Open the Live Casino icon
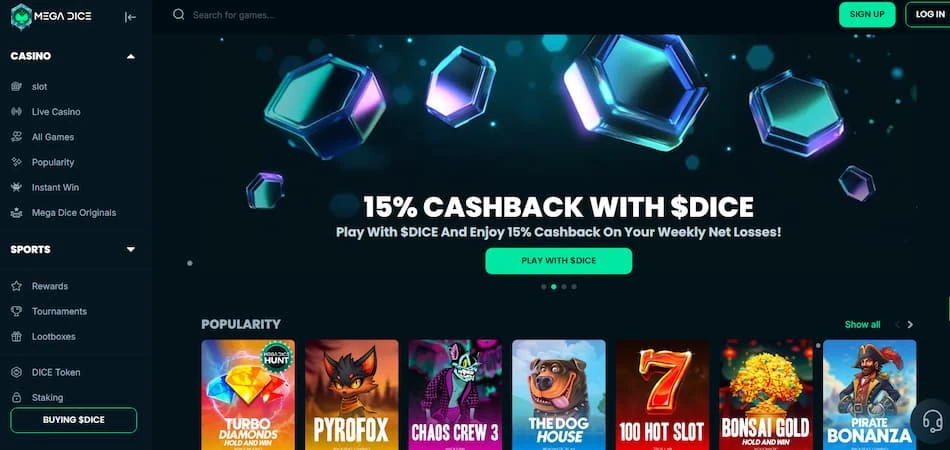The image size is (950, 450). pyautogui.click(x=16, y=112)
